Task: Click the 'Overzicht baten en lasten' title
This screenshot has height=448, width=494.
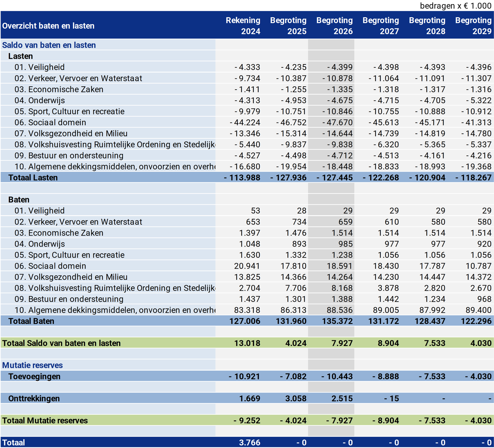Action: coord(48,26)
